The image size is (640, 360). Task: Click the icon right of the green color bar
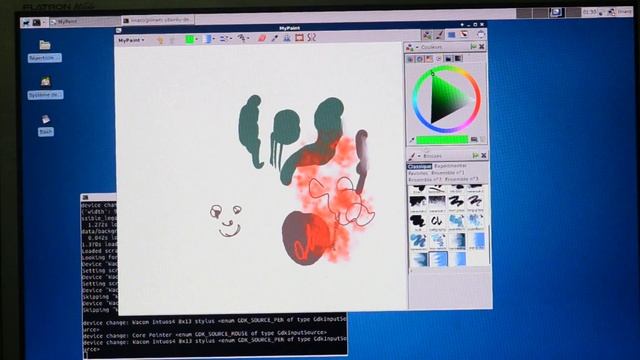(x=474, y=140)
